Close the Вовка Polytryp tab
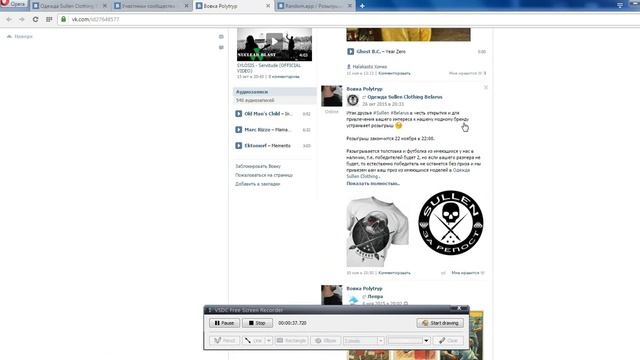This screenshot has height=360, width=640. (x=268, y=6)
